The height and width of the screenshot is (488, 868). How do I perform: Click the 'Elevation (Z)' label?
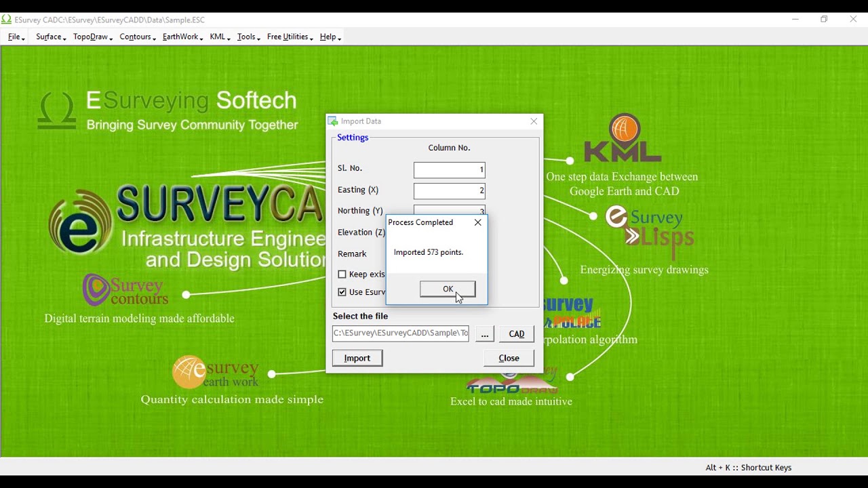[x=361, y=232]
